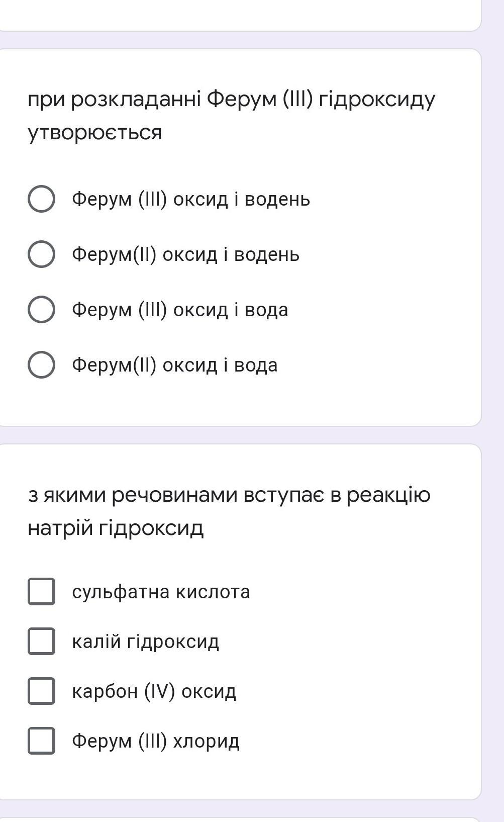Image resolution: width=504 pixels, height=822 pixels.
Task: Click the label text 'Ферум (III) оксид і вода'
Action: (180, 310)
